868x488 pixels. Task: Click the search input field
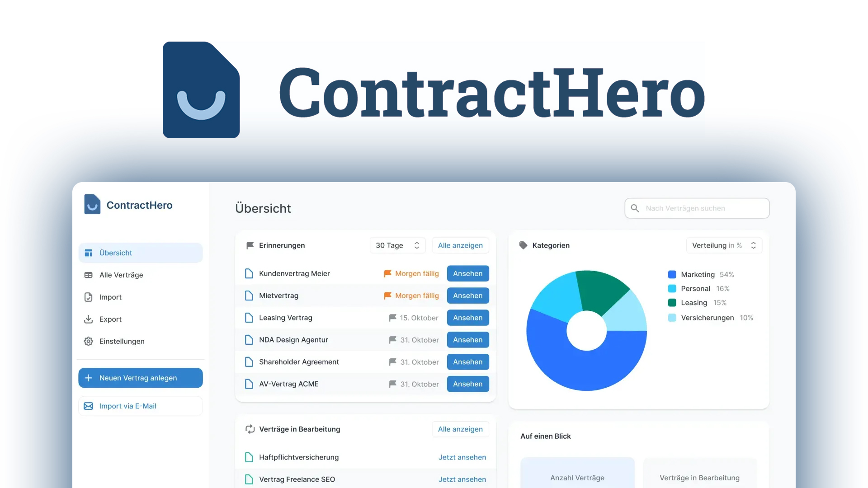click(697, 208)
